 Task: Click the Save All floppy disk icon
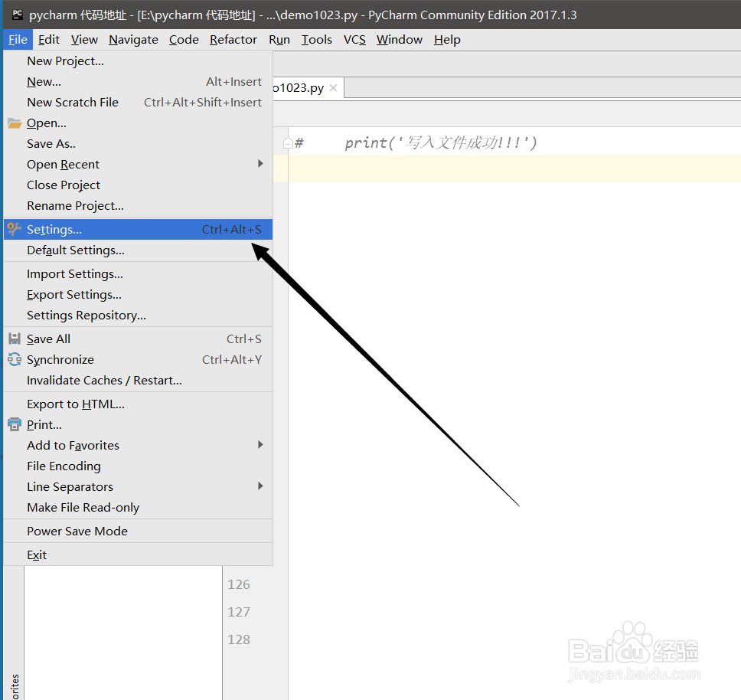point(15,339)
